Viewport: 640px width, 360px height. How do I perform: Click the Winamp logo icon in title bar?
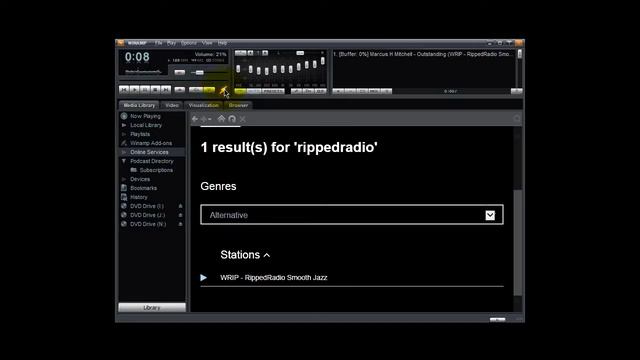coord(120,43)
